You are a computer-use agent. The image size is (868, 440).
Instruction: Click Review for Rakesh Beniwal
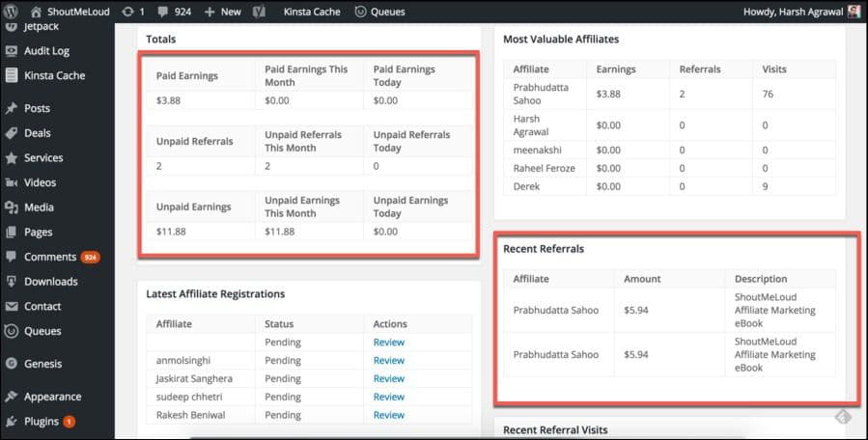tap(388, 415)
